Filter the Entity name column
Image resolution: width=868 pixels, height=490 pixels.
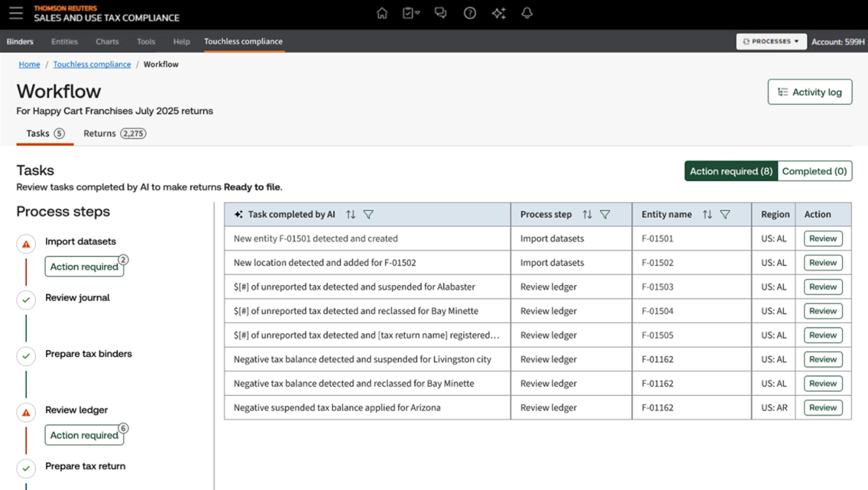pyautogui.click(x=725, y=214)
